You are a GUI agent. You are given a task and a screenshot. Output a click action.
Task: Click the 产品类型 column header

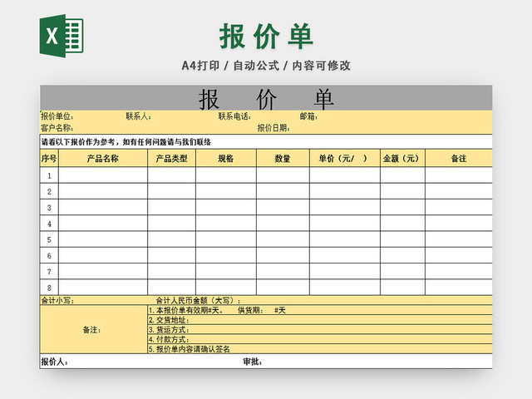[x=172, y=159]
